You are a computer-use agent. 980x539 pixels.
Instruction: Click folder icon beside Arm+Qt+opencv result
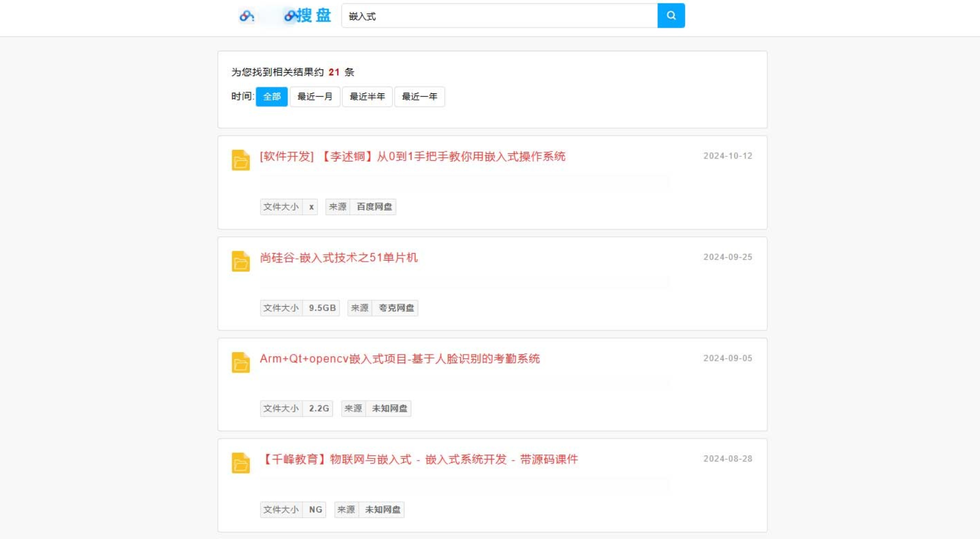click(241, 362)
